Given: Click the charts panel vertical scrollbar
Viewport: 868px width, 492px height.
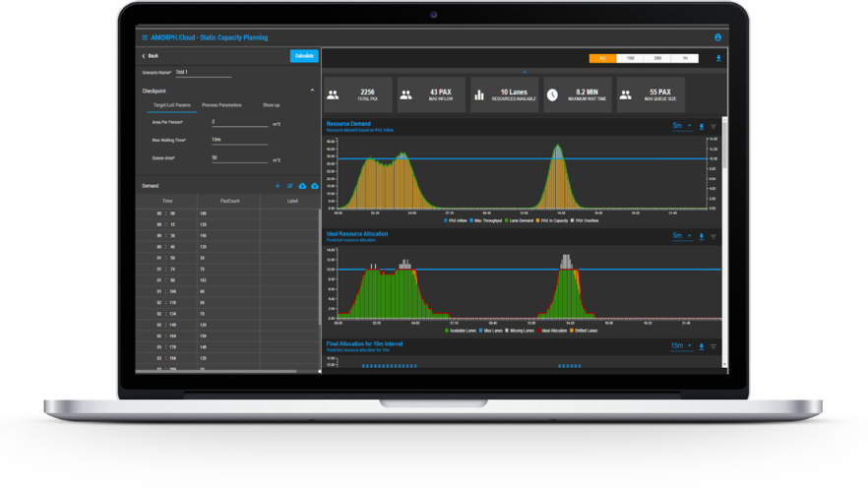Looking at the screenshot, I should click(x=724, y=147).
